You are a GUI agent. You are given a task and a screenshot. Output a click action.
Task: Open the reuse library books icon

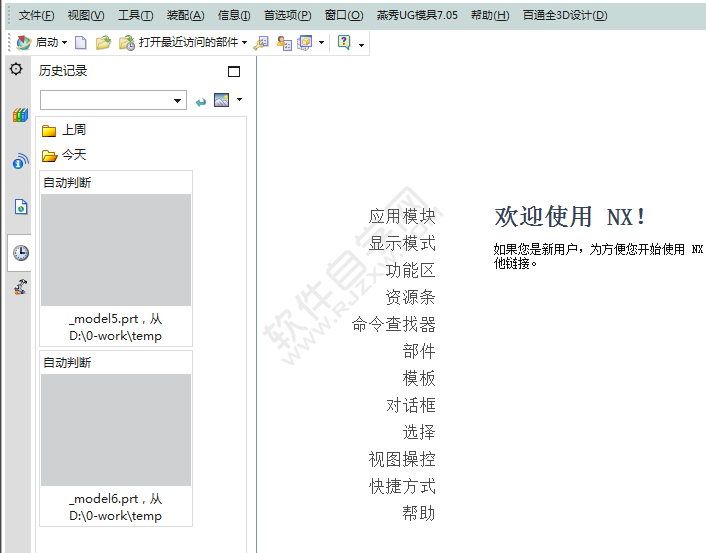pyautogui.click(x=20, y=115)
